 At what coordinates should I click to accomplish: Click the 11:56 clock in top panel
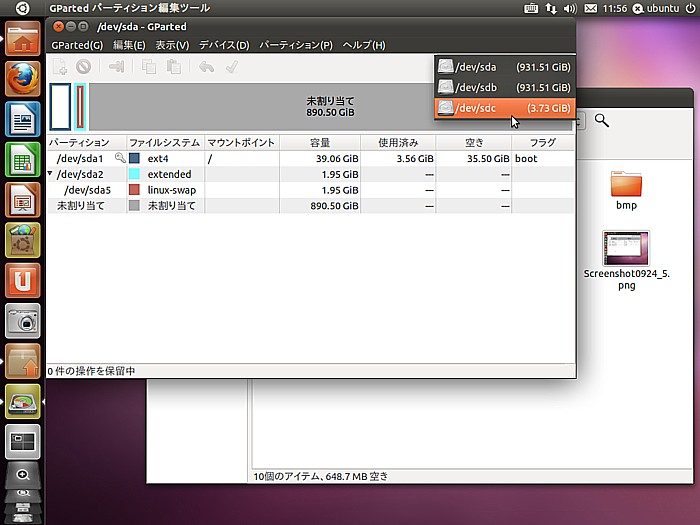[x=615, y=8]
